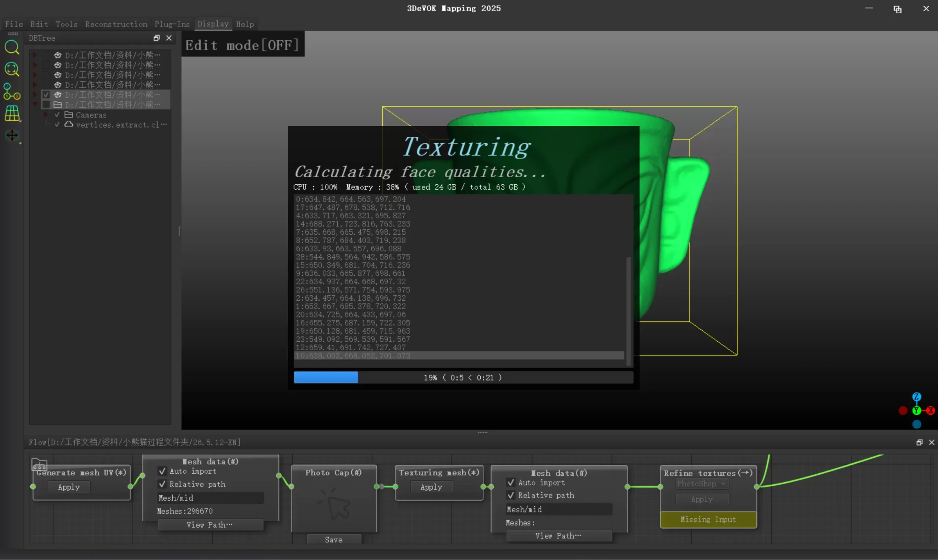Click the open-folder icon of the expanded DBTree row
Viewport: 938px width, 560px height.
[58, 105]
